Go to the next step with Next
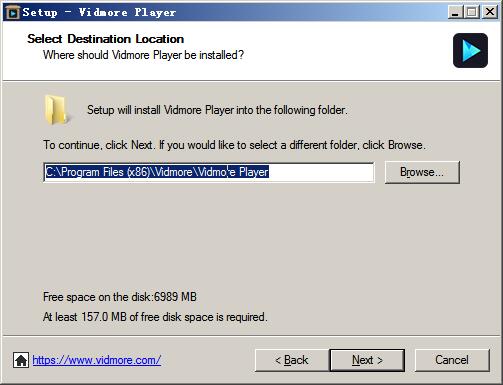Screen dimensions: 503x385 367,360
